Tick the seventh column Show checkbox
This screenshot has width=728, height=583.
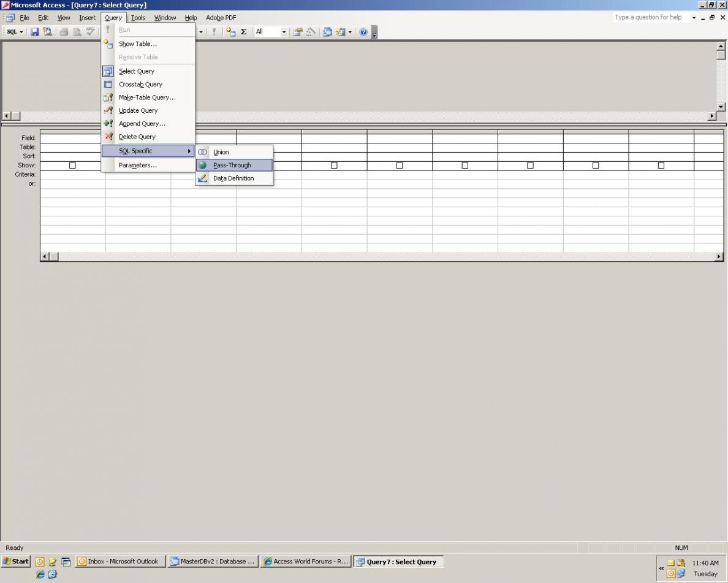click(x=464, y=166)
